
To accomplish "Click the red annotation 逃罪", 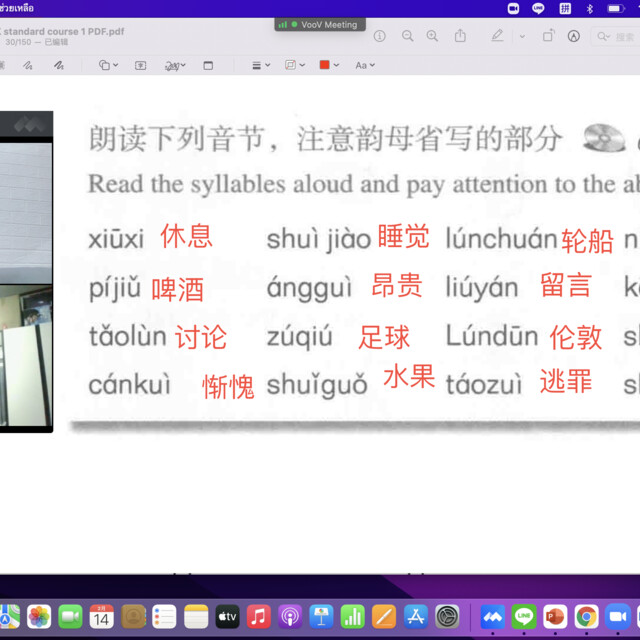I will pos(566,381).
